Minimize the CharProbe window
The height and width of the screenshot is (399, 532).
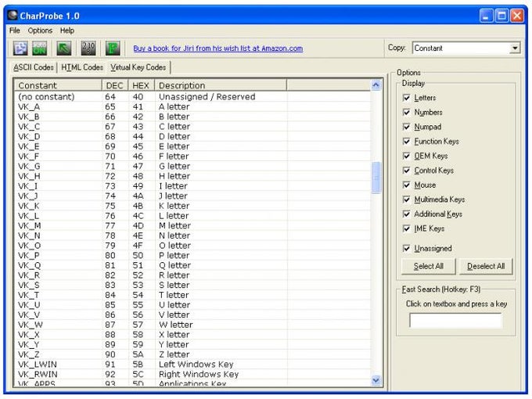coord(486,16)
